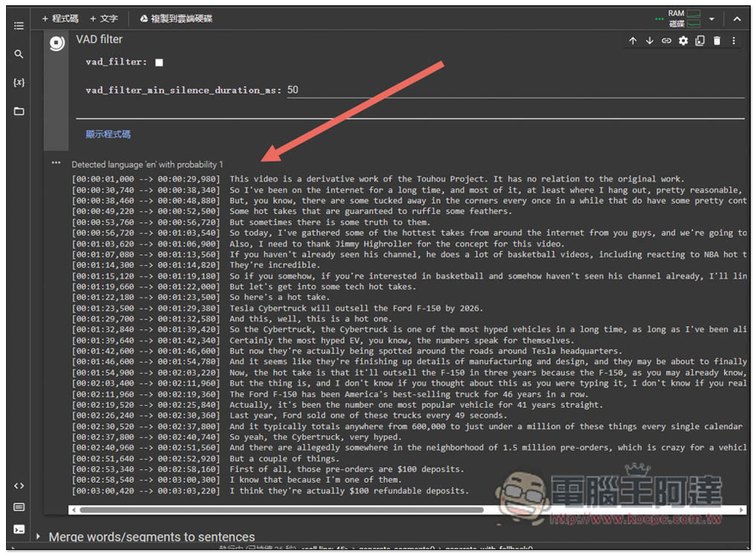Open more cell actions menu

(734, 41)
